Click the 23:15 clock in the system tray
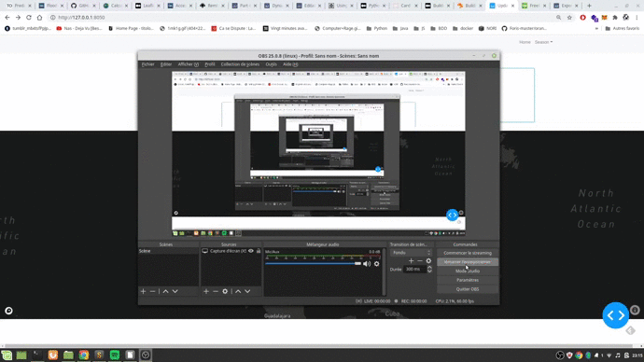This screenshot has width=644, height=362. [637, 355]
